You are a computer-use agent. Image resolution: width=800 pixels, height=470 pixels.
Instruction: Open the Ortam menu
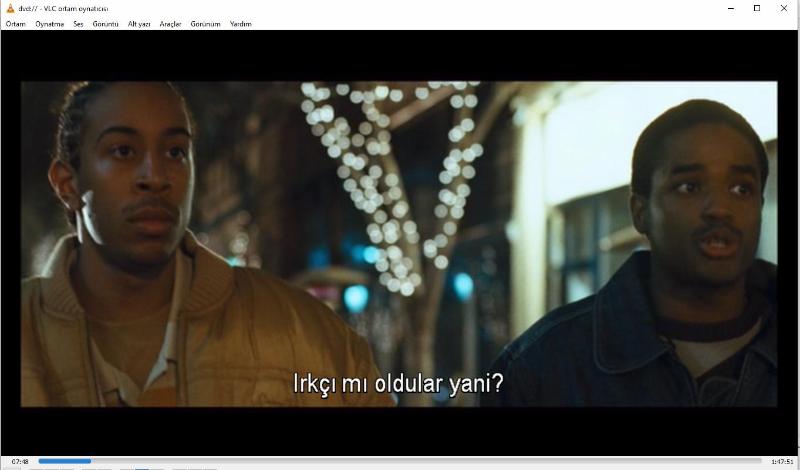click(15, 23)
